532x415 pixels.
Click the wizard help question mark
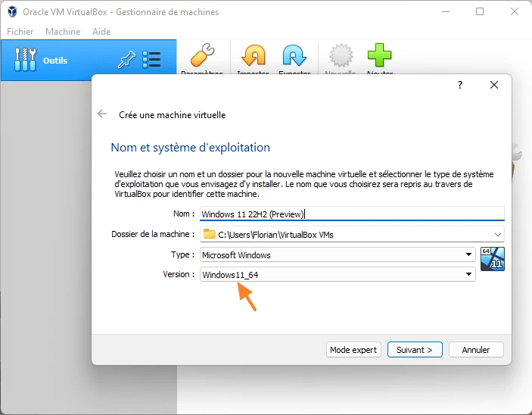click(x=460, y=85)
